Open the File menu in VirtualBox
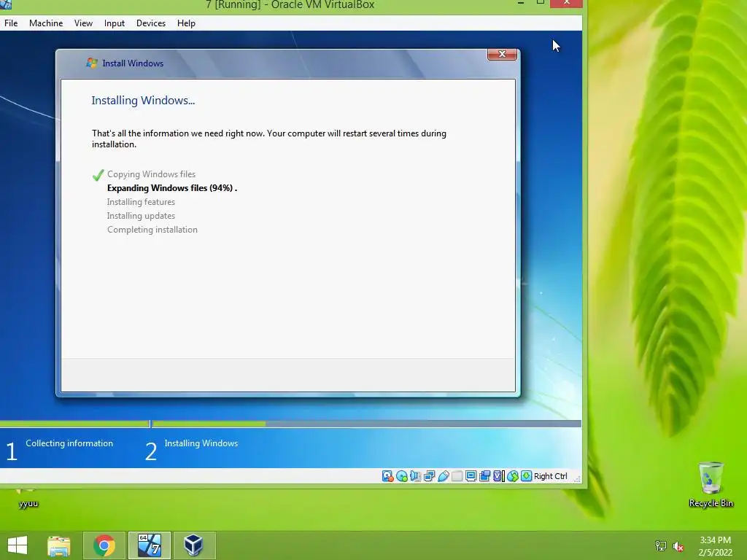Image resolution: width=747 pixels, height=560 pixels. [x=11, y=23]
